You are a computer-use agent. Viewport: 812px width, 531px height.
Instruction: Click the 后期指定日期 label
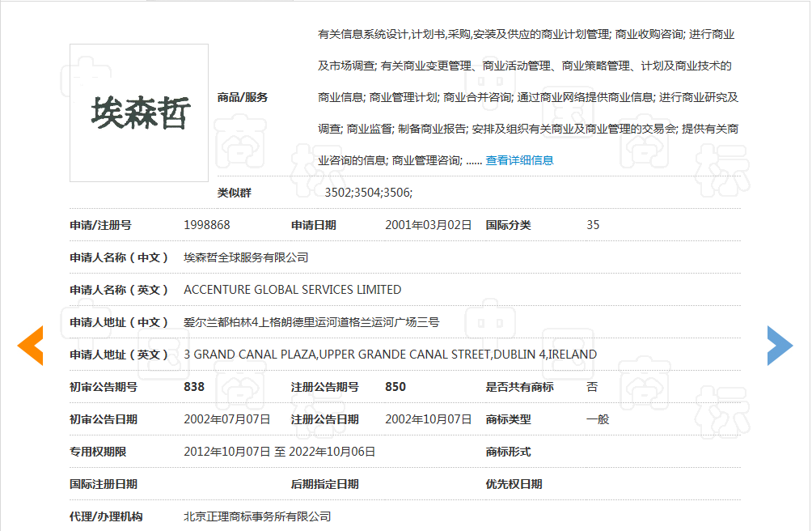[x=325, y=484]
